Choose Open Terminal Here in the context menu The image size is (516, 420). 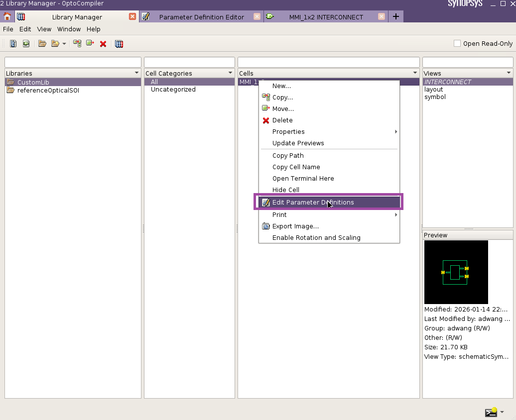pos(329,179)
